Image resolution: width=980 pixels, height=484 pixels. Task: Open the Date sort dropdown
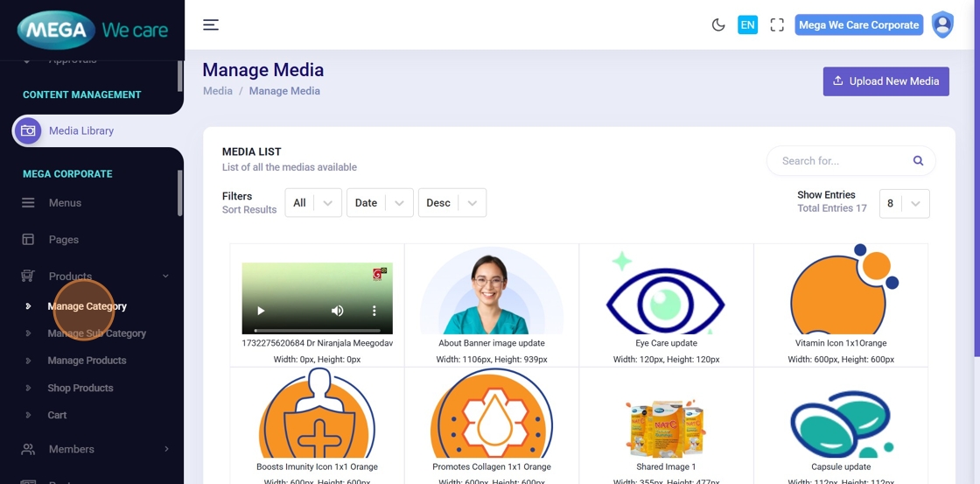[380, 203]
